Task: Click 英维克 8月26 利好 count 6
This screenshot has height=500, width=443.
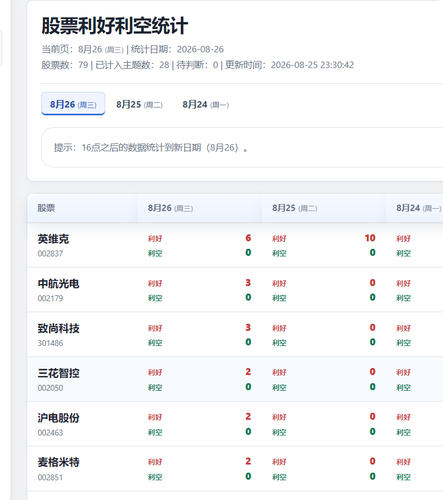Action: click(248, 238)
